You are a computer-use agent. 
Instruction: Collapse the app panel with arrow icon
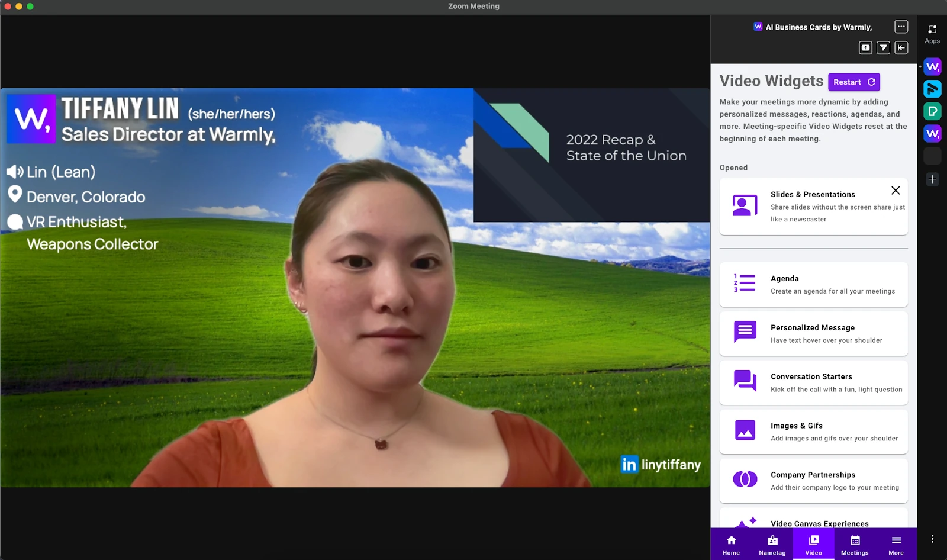(x=901, y=48)
